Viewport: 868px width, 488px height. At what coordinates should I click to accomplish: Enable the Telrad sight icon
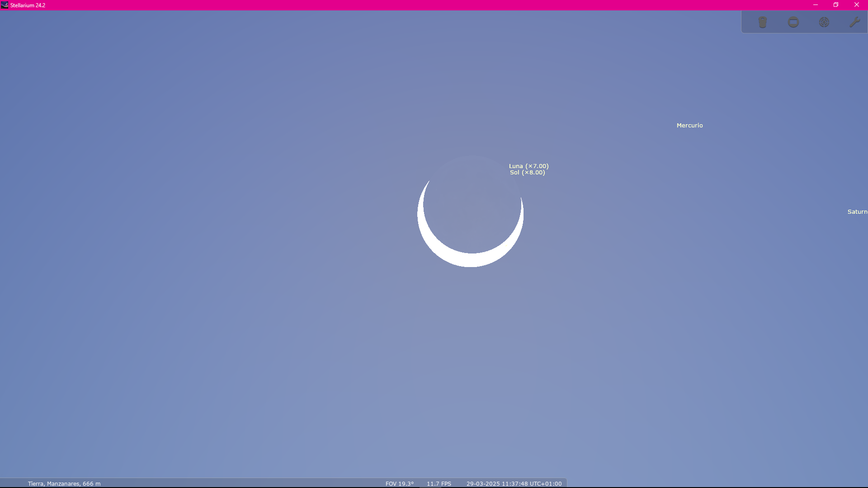point(824,22)
